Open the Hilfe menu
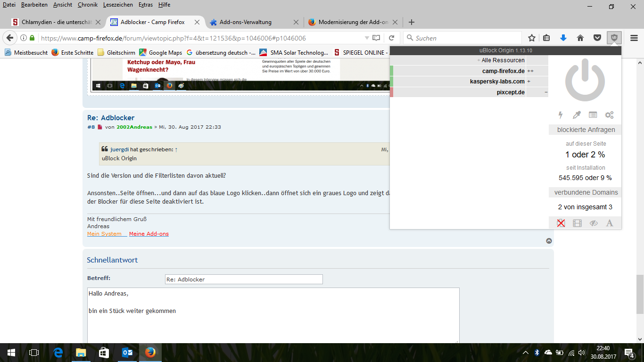The image size is (644, 362). (x=165, y=5)
